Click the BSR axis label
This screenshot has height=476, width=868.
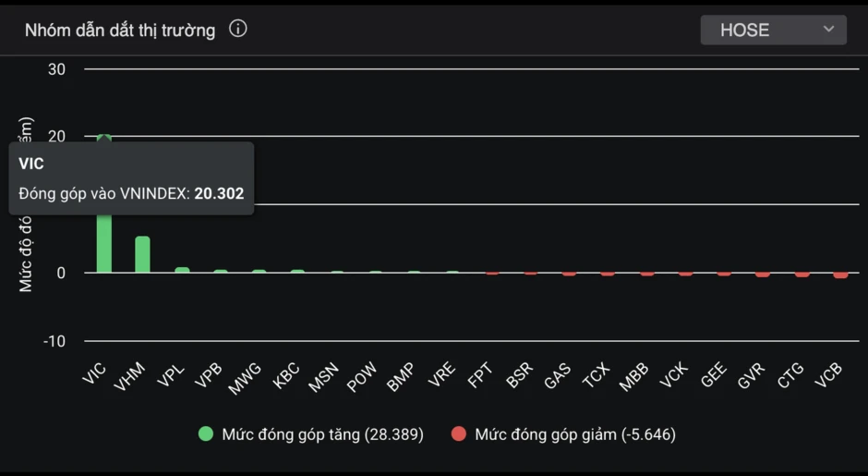point(519,375)
